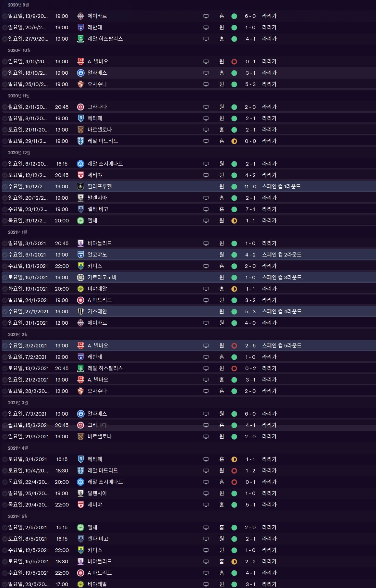376x588 pixels.
Task: Open the 2 - 5 cup defeat score
Action: 250,345
